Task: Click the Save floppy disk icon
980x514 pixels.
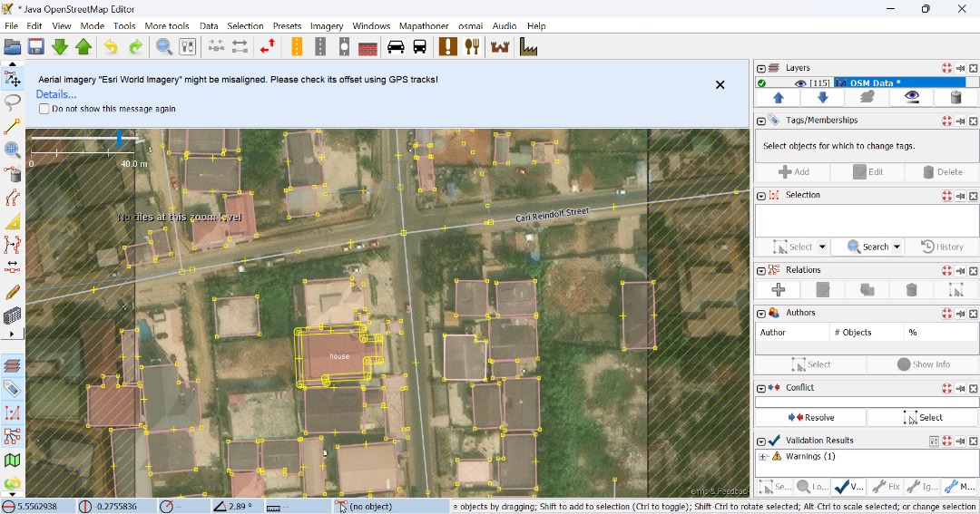Action: pyautogui.click(x=35, y=47)
